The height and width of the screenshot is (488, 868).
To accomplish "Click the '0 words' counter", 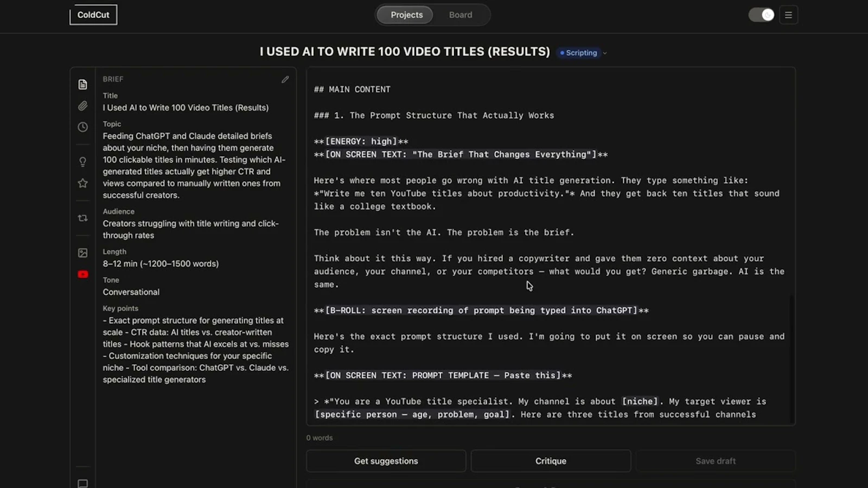I will tap(320, 438).
